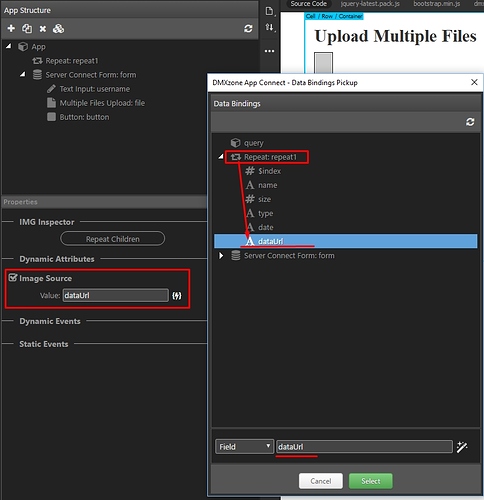
Task: Refresh the Data Bindings panel
Action: click(x=470, y=122)
